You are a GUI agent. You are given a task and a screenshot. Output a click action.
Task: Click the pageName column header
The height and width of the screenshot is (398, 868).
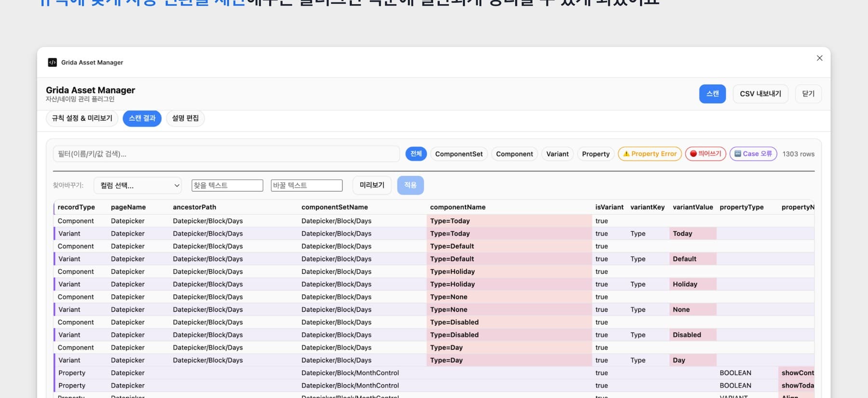pos(128,207)
